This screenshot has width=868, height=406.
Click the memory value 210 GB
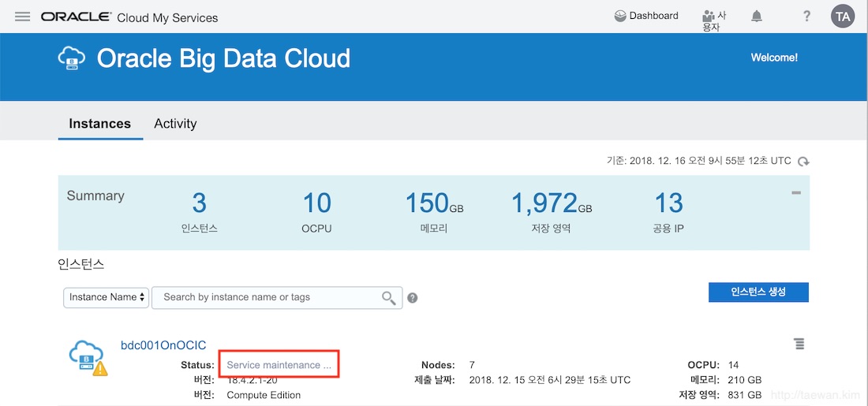tap(746, 380)
